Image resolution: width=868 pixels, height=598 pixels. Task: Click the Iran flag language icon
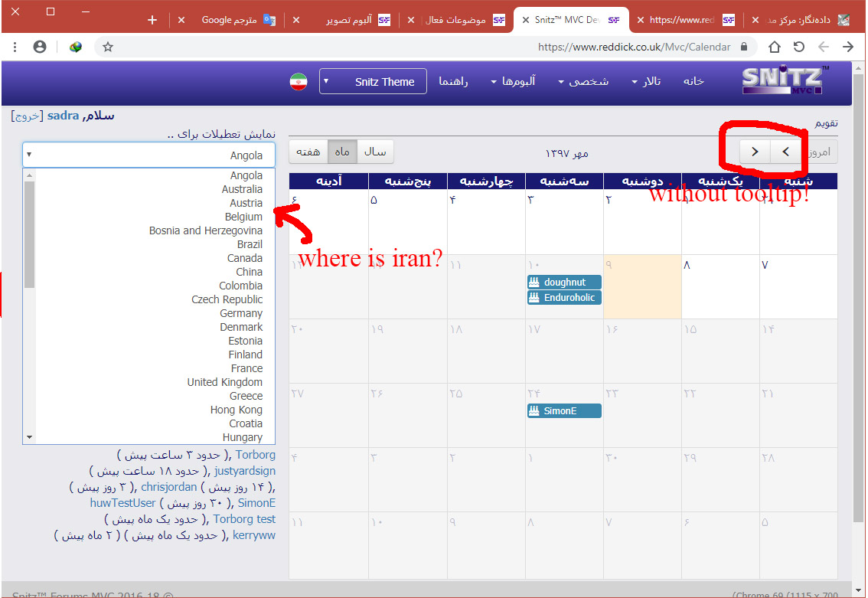[x=299, y=82]
